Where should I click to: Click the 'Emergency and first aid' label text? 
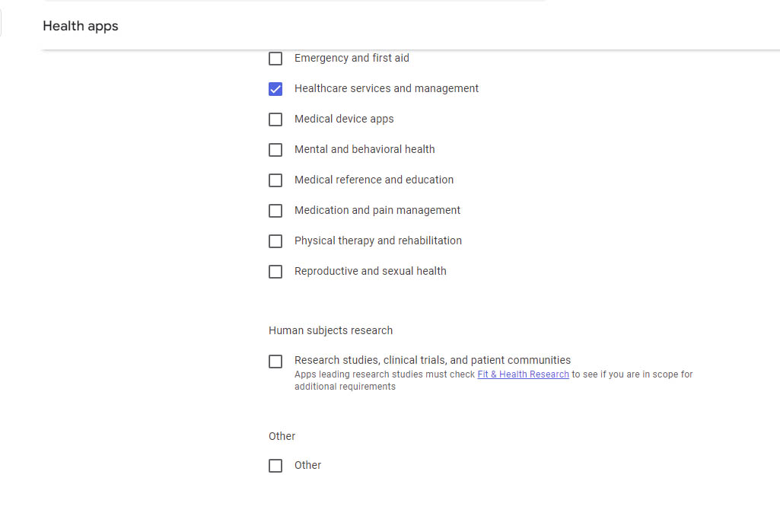(x=352, y=58)
